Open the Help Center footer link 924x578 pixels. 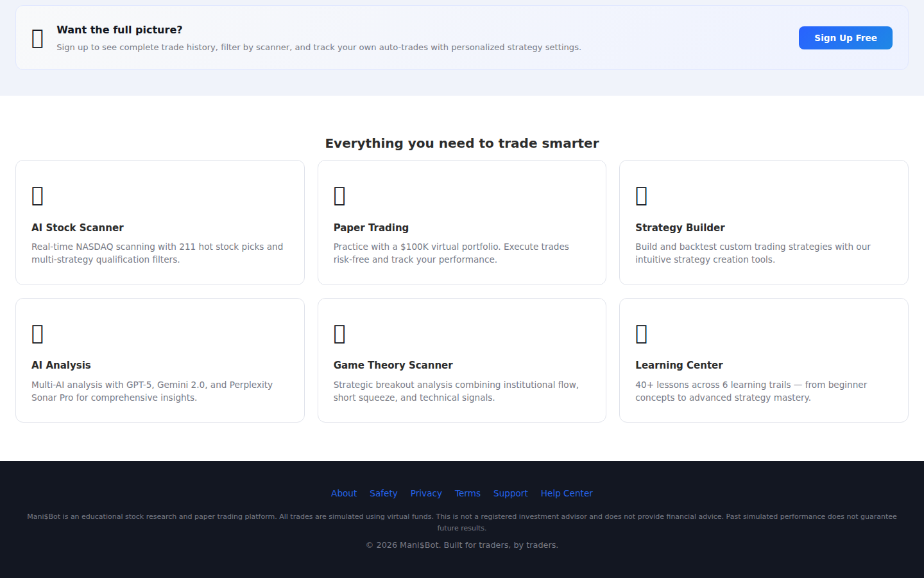coord(567,493)
